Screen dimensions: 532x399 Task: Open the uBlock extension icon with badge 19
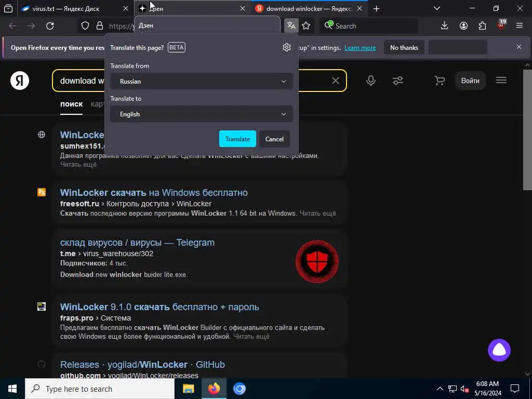pos(501,25)
